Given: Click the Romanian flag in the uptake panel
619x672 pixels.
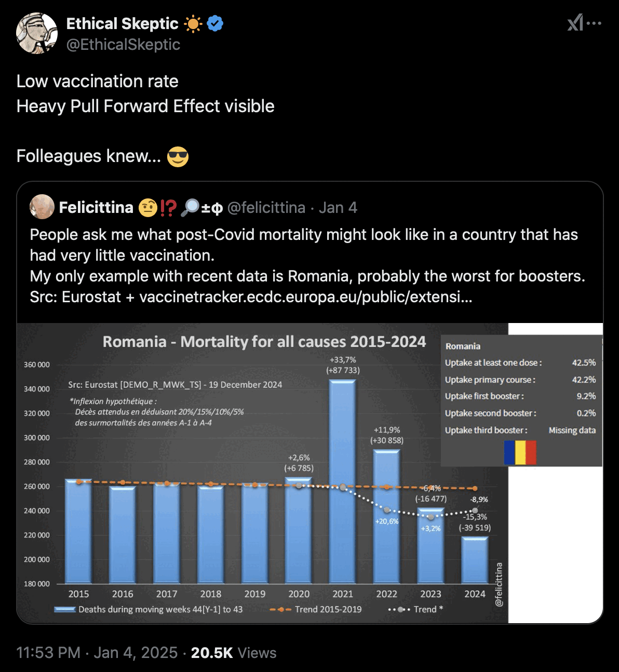Looking at the screenshot, I should 520,452.
